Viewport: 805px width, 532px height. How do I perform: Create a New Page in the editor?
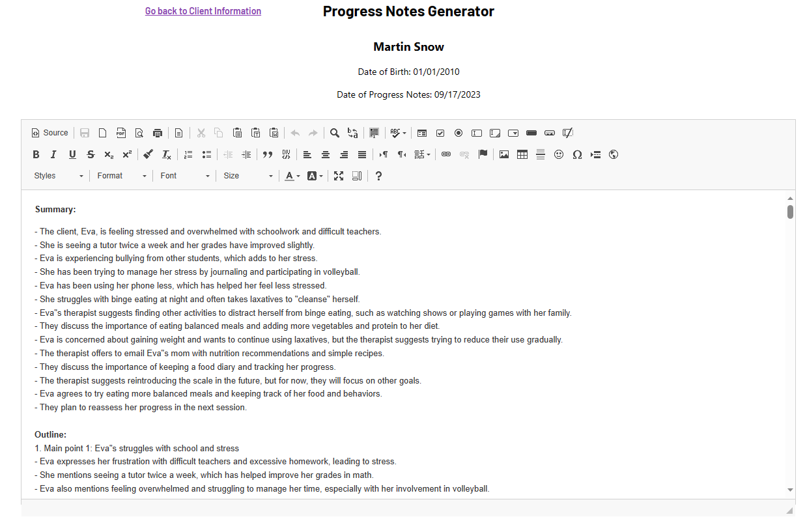point(103,133)
